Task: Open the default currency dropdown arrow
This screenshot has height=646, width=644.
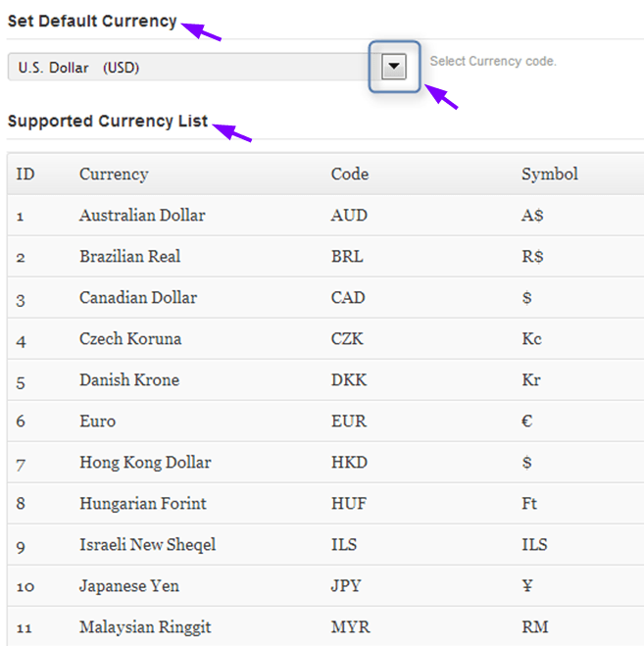Action: point(393,67)
